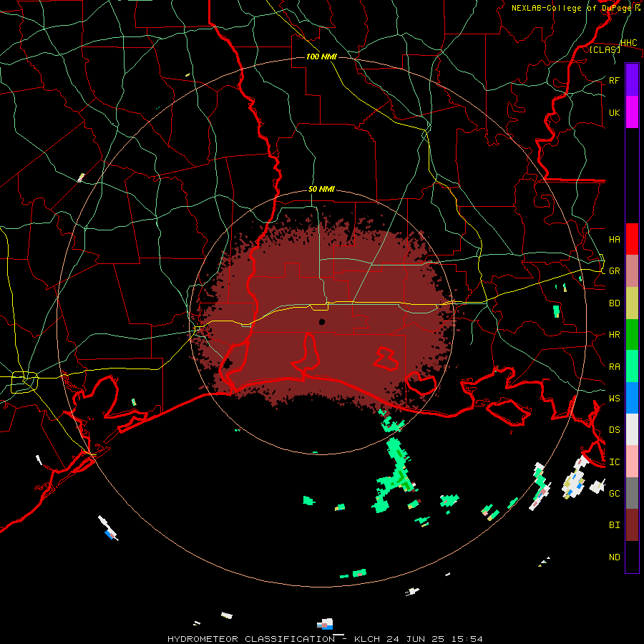Click the "HR" legend label

614,335
